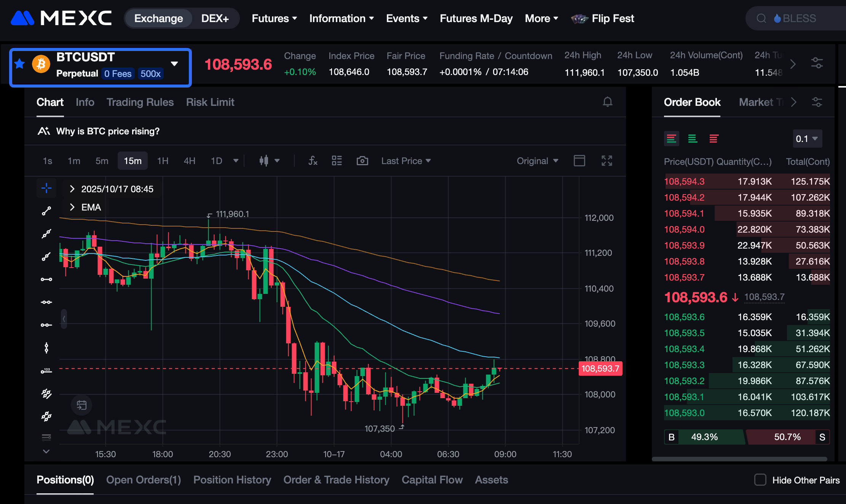Check the Hide Other Pairs checkbox
Viewport: 846px width, 504px height.
760,480
